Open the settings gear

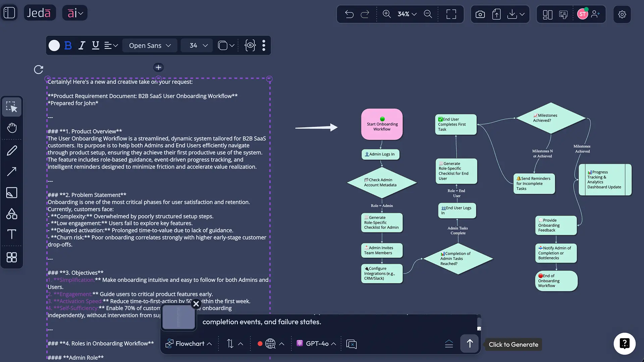pyautogui.click(x=622, y=14)
